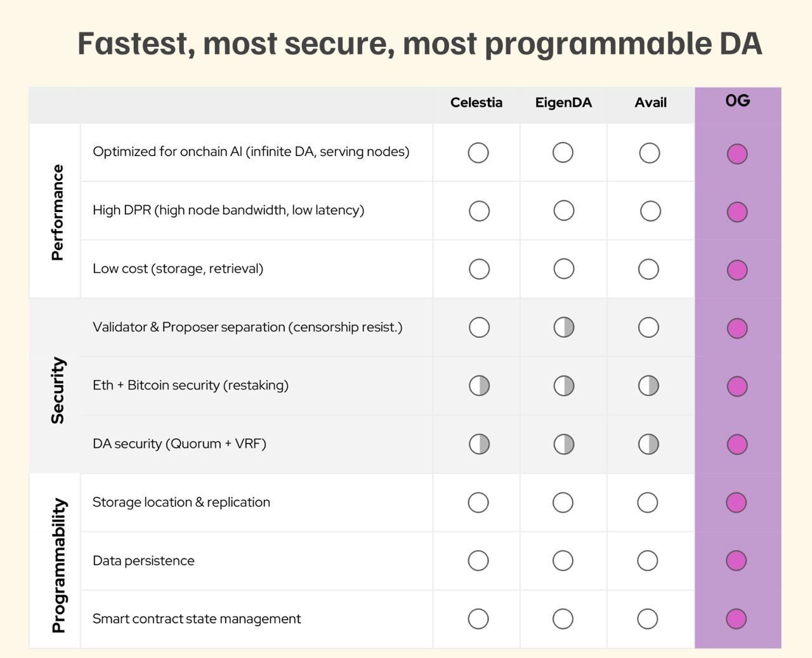
Task: Click the Programmability section label
Action: [x=58, y=565]
